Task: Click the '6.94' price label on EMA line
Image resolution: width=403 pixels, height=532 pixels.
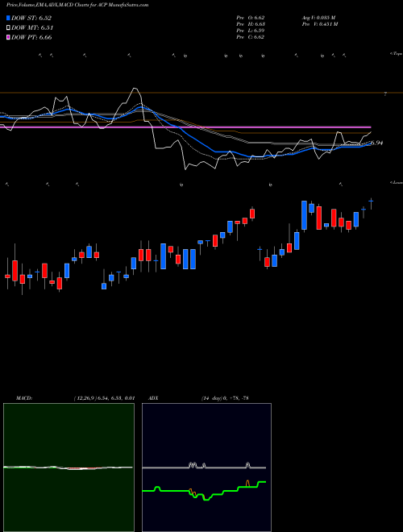Action: click(377, 143)
